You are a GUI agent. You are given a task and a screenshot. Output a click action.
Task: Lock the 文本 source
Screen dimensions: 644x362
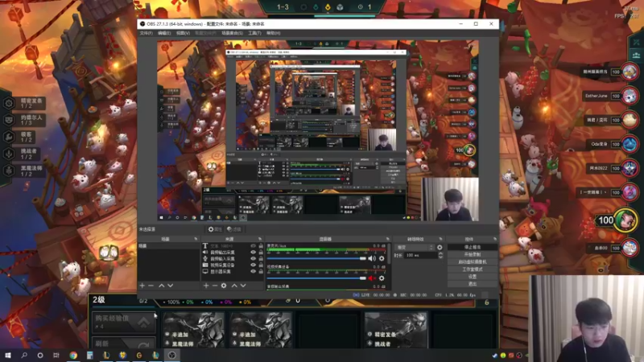coord(261,246)
